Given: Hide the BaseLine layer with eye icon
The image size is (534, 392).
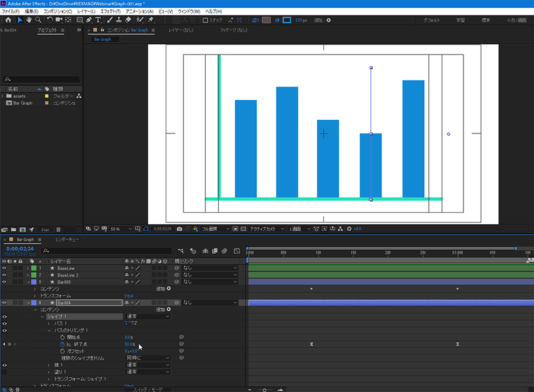Looking at the screenshot, I should [5, 268].
